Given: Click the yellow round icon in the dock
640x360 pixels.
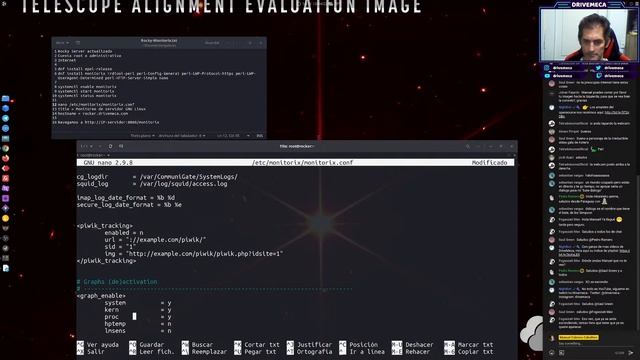Looking at the screenshot, I should tap(5, 218).
